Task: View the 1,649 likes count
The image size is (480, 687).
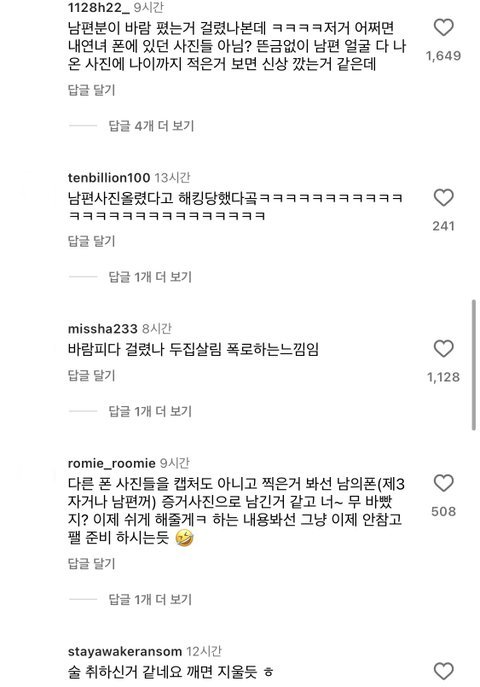Action: [443, 56]
